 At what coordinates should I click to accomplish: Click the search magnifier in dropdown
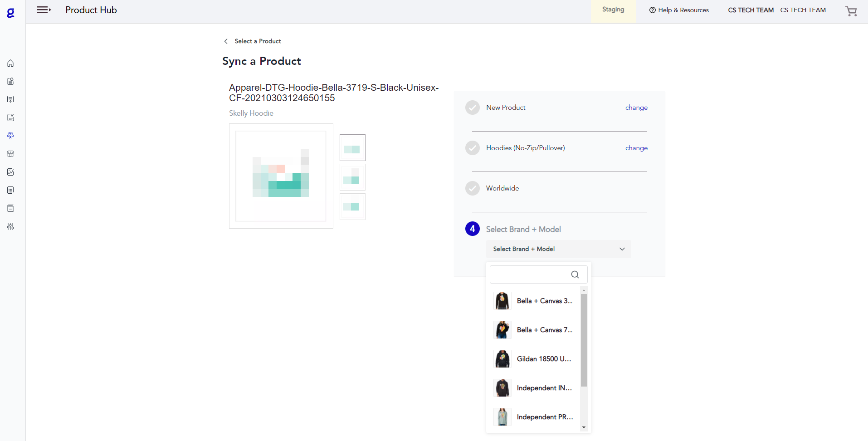575,274
